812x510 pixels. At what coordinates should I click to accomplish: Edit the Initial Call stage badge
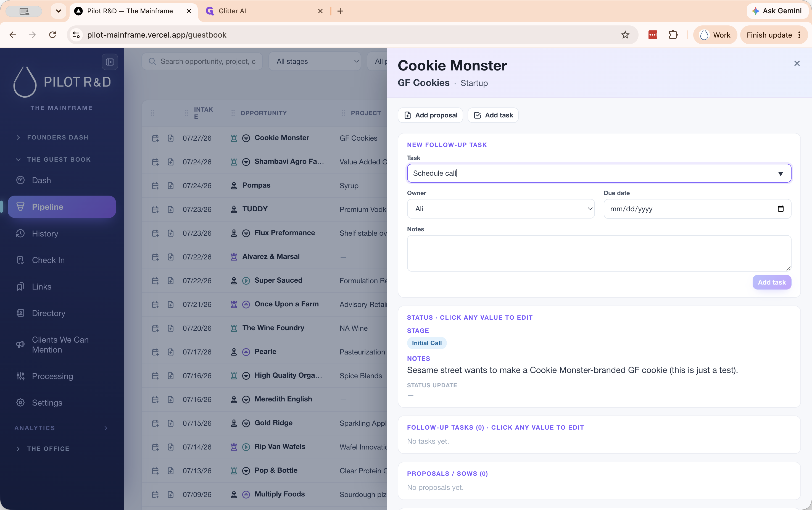[x=426, y=343]
